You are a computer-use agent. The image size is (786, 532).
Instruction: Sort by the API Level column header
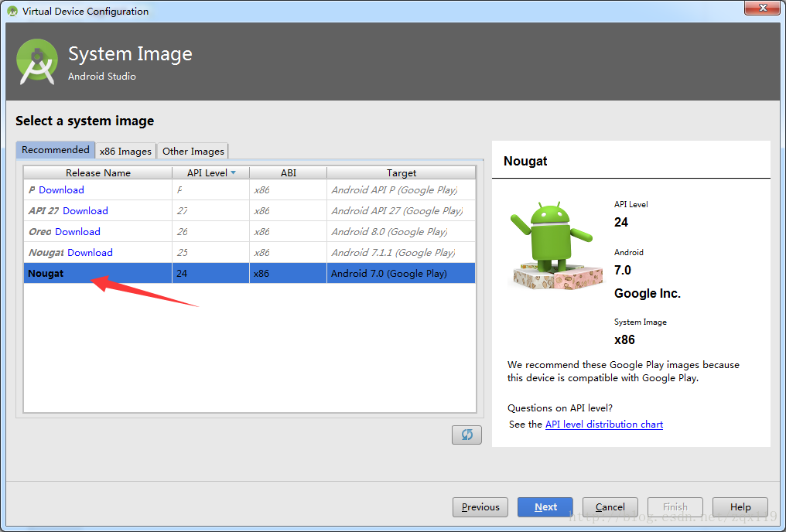point(210,173)
